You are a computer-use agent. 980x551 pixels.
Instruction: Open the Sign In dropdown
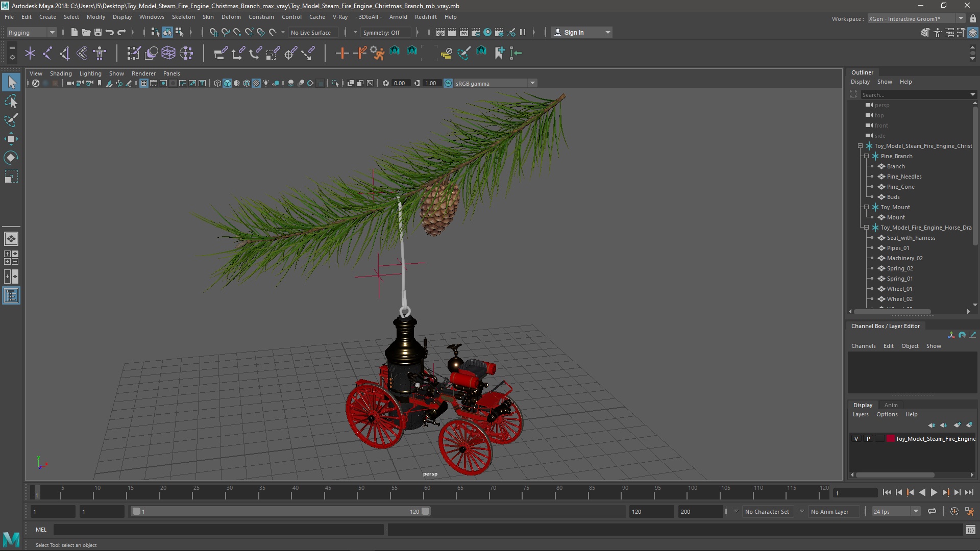pyautogui.click(x=582, y=32)
